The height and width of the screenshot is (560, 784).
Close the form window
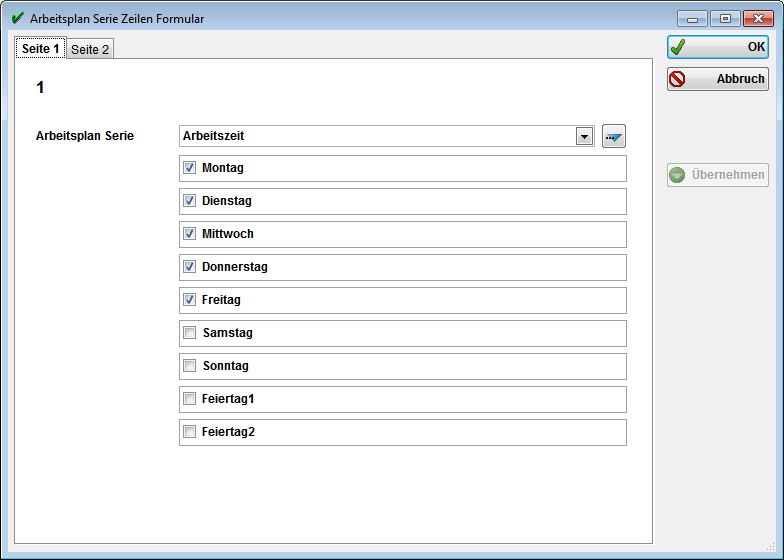click(758, 19)
